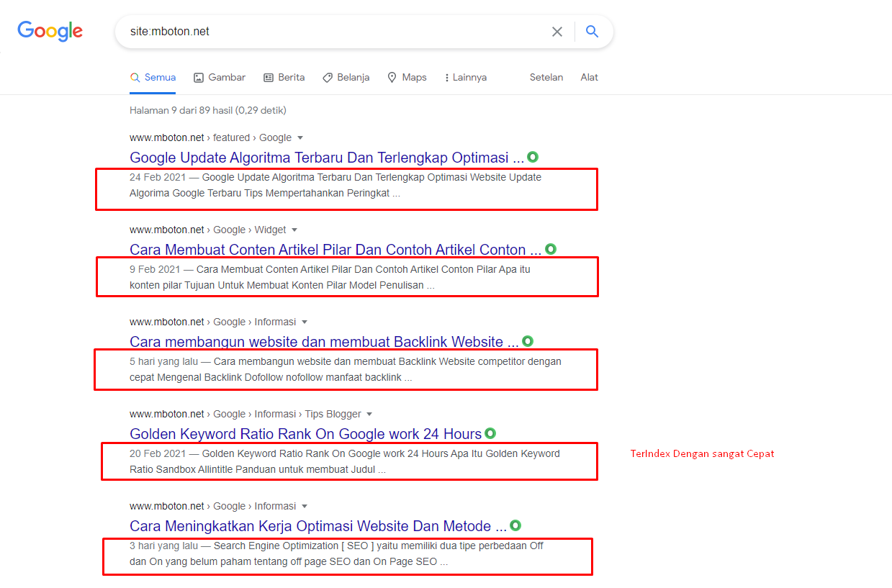Click green circle icon beside Google Update result
This screenshot has height=588, width=892.
click(x=533, y=157)
